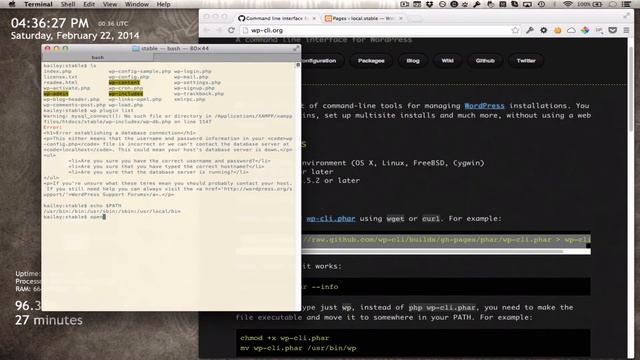Click the chmod +x wp-cli.phar code line
The width and height of the screenshot is (640, 360).
(x=285, y=338)
